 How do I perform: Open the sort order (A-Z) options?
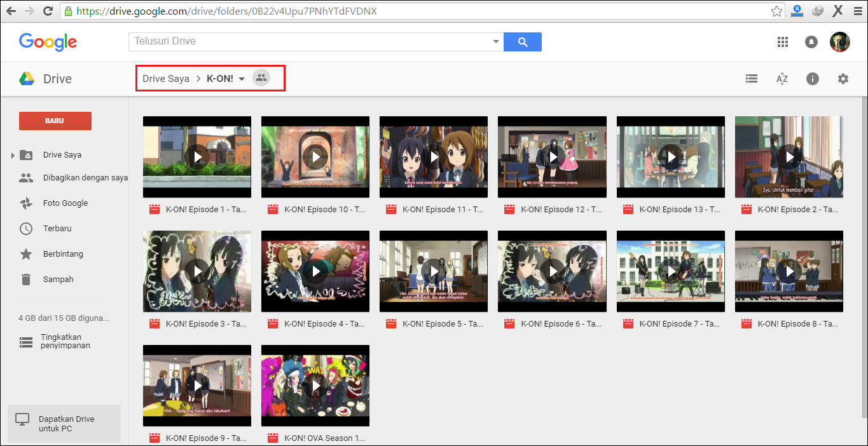782,78
